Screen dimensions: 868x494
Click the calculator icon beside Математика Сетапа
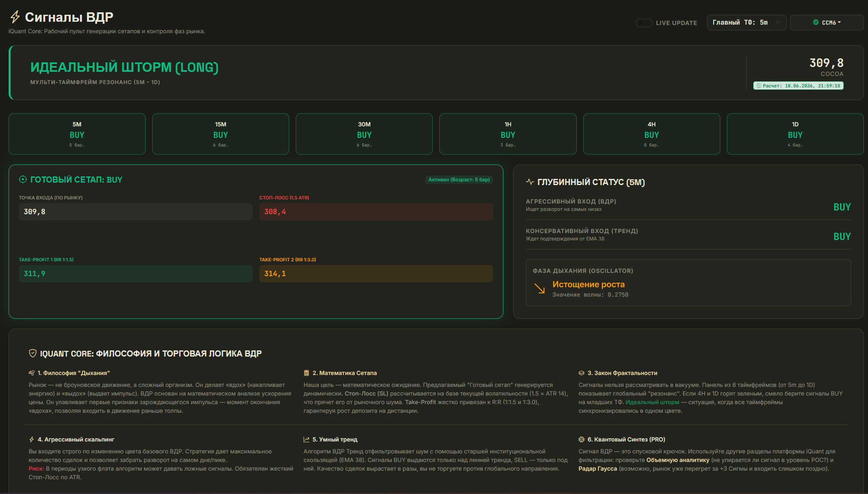pos(306,373)
